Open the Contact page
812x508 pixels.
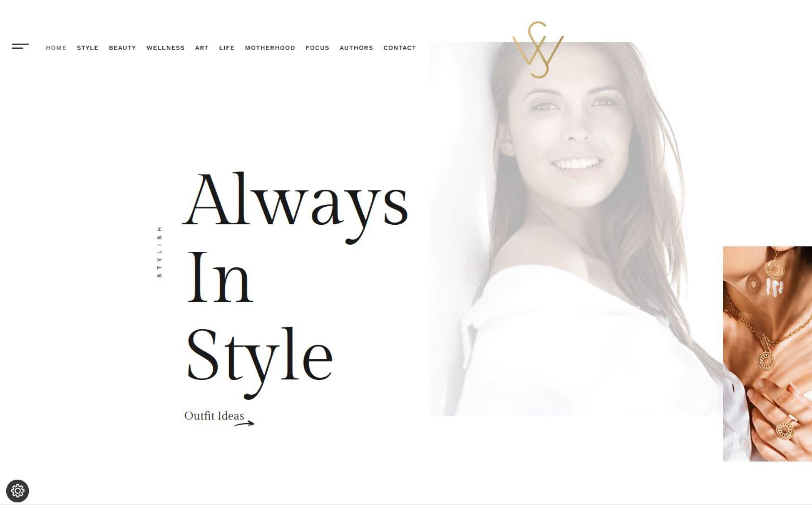pos(400,48)
